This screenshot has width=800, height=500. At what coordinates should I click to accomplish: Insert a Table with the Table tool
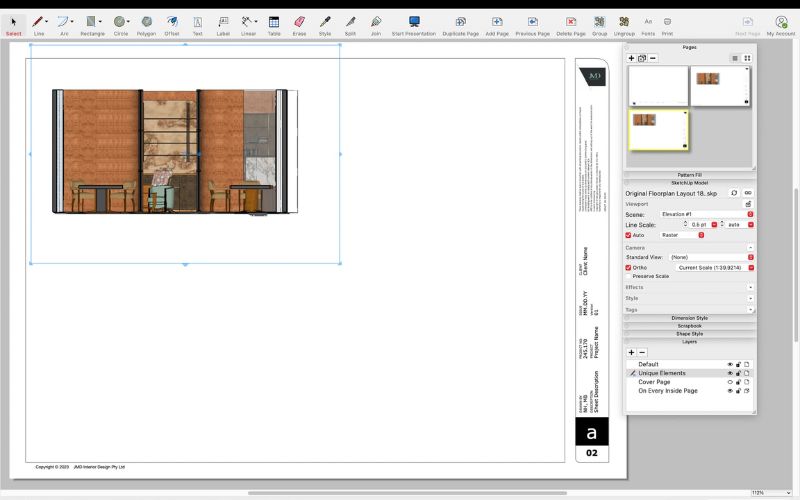274,25
